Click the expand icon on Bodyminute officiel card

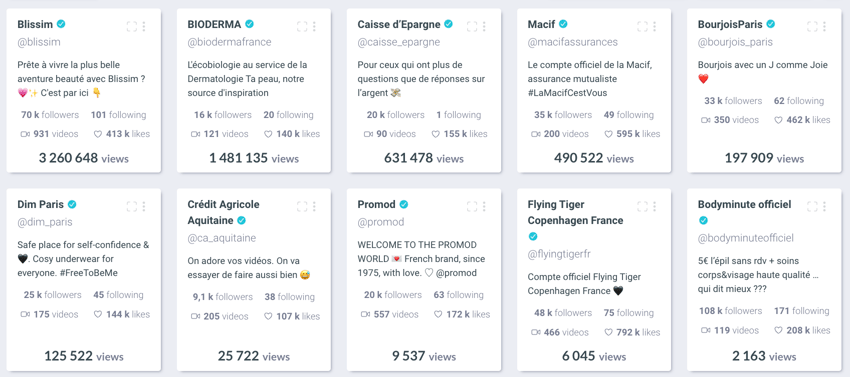coord(812,206)
